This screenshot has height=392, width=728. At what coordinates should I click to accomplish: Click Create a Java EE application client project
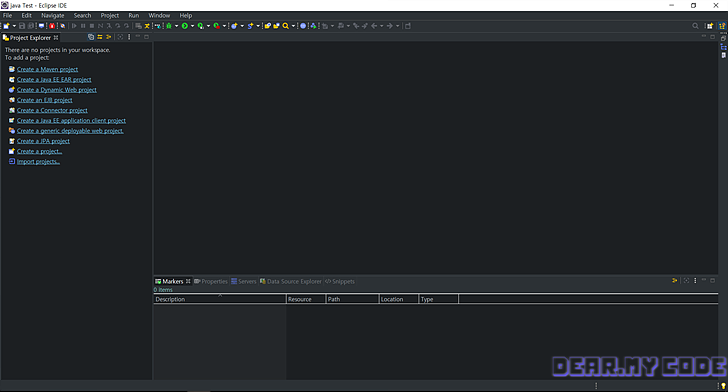[x=71, y=120]
